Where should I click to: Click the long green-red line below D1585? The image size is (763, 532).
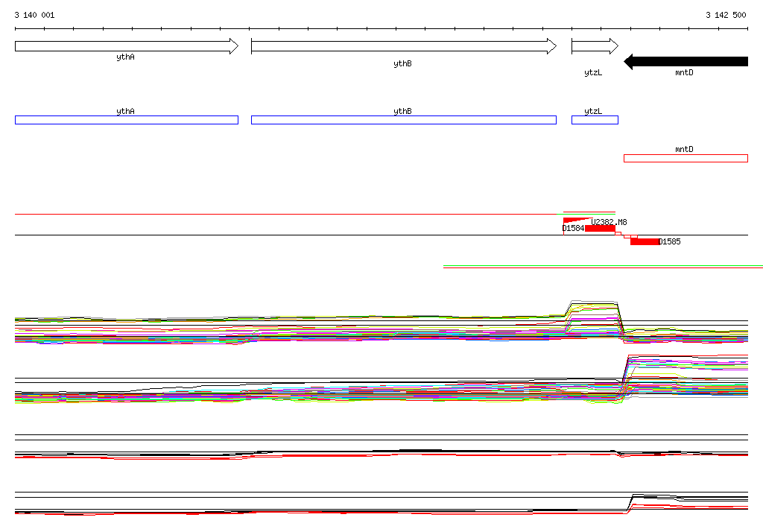[x=603, y=267]
